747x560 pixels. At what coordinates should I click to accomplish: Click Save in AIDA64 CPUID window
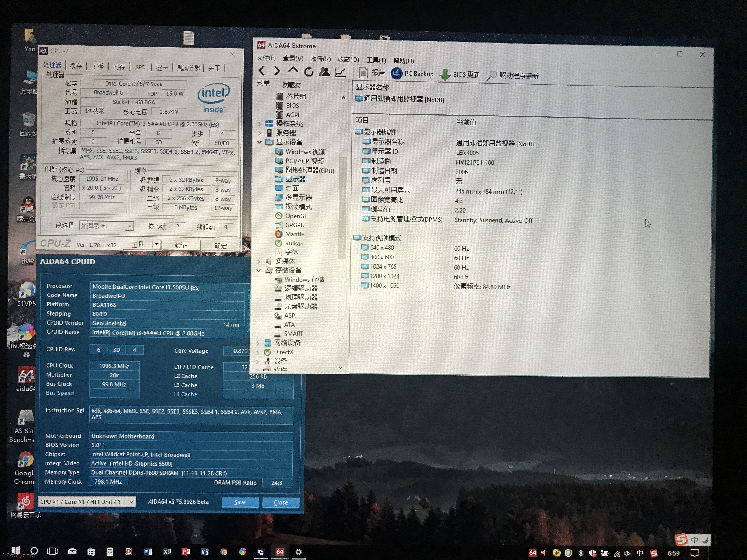point(240,502)
